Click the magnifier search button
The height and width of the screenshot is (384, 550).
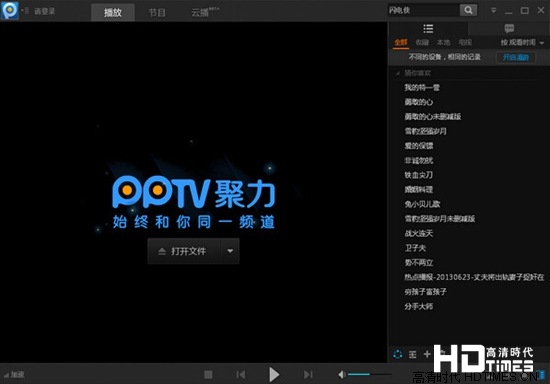[468, 11]
